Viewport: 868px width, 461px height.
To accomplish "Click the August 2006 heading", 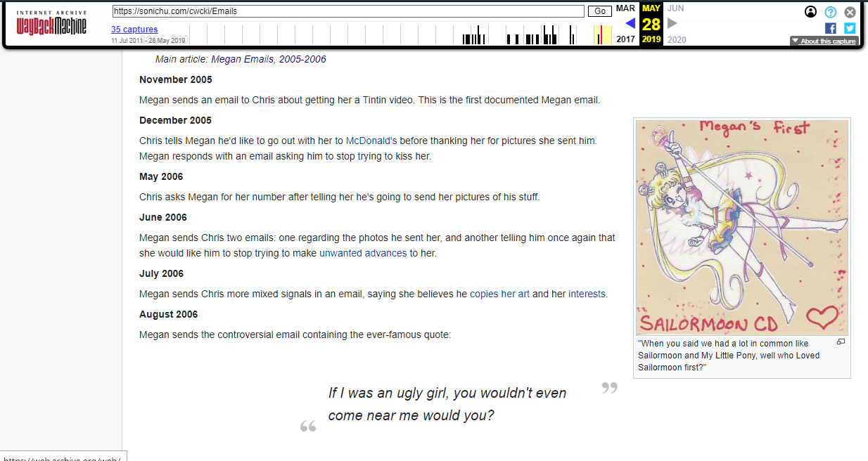I will click(169, 314).
